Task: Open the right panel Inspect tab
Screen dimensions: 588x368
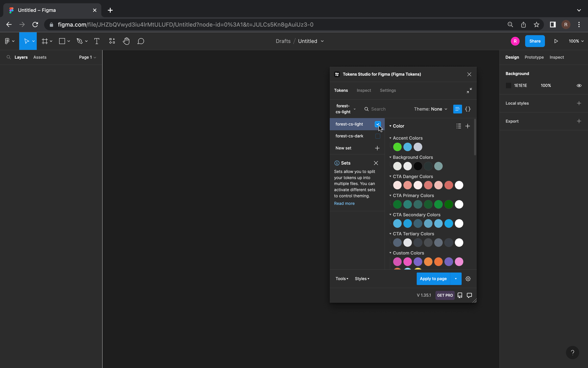Action: coord(557,57)
